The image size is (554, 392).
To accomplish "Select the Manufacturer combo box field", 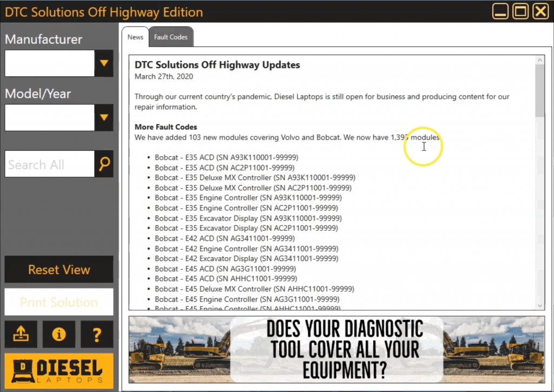I will (x=50, y=63).
